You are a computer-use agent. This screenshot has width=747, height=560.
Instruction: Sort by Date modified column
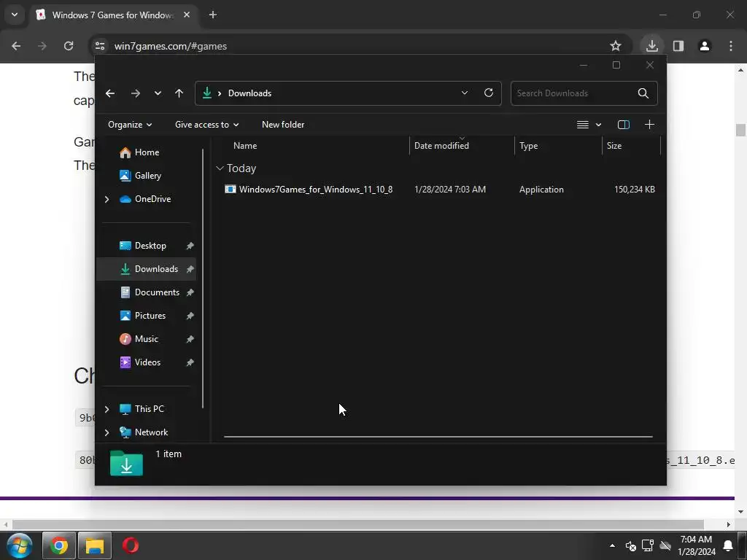[441, 146]
